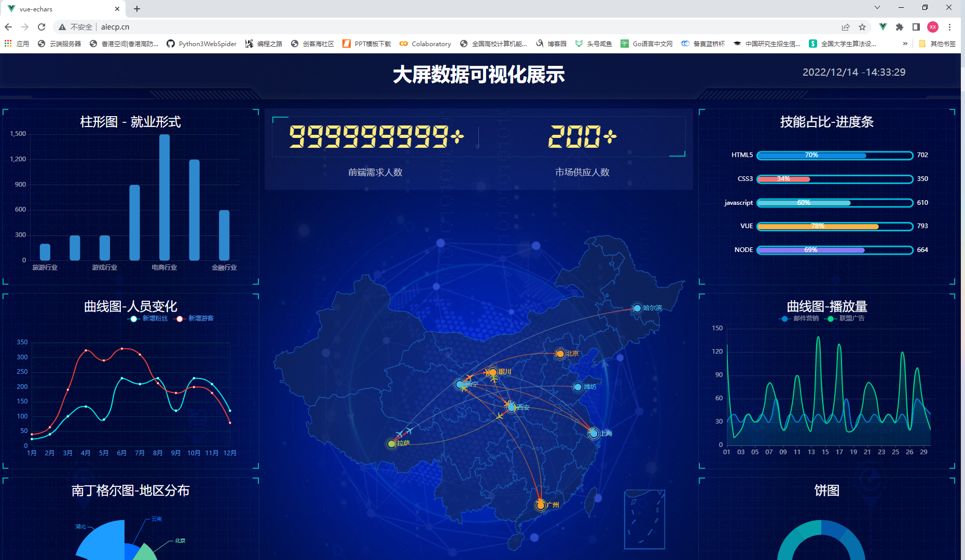Image resolution: width=965 pixels, height=560 pixels.
Task: Click the javascript 60% progress bar
Action: tap(835, 203)
